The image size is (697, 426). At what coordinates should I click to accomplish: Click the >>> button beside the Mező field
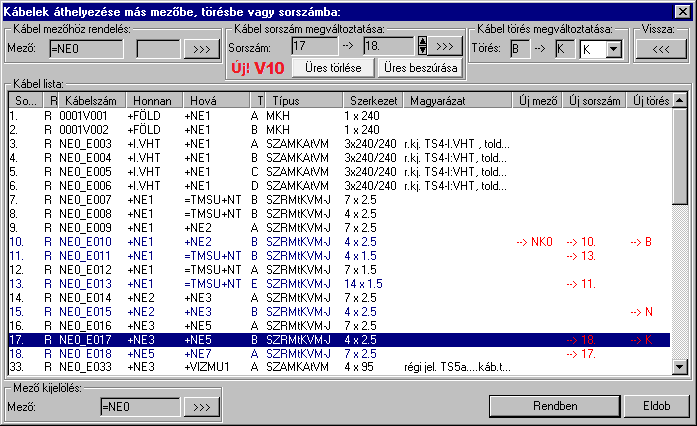coord(202,47)
